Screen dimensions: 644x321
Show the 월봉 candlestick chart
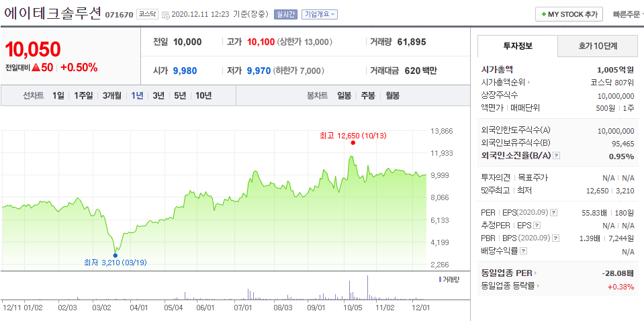(392, 95)
